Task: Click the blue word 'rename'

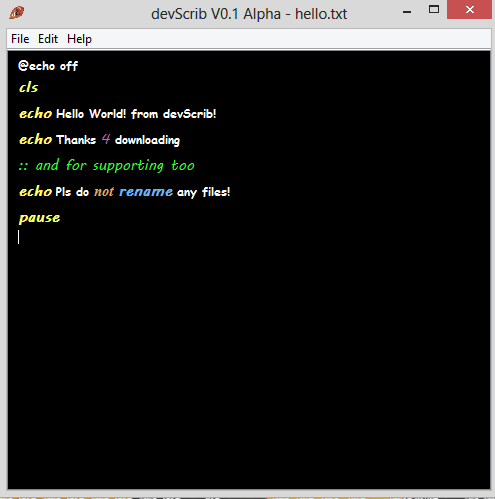Action: click(x=146, y=192)
